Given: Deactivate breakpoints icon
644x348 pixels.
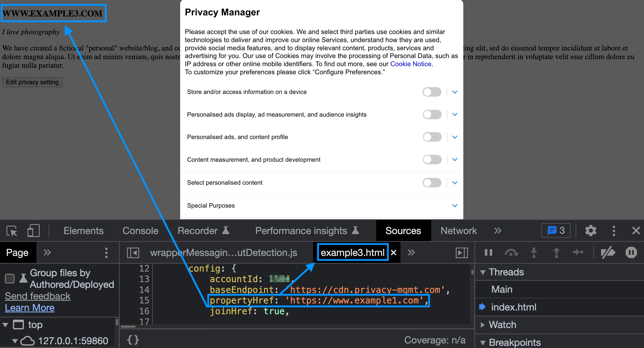Looking at the screenshot, I should coord(608,253).
